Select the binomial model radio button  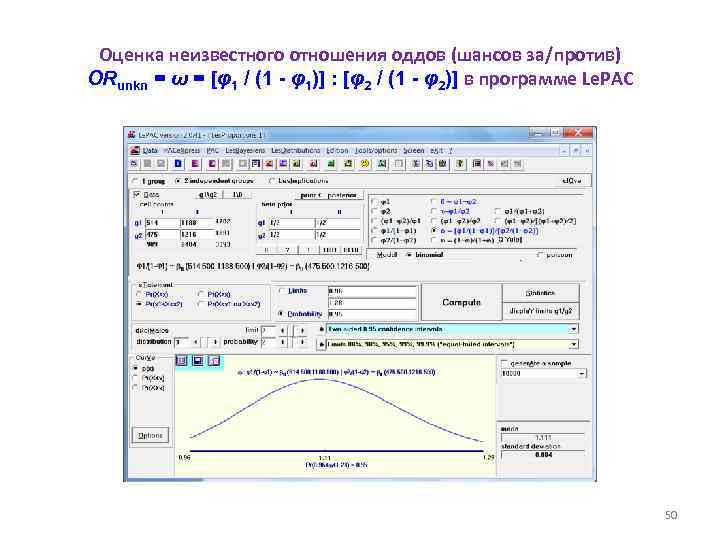pos(409,255)
